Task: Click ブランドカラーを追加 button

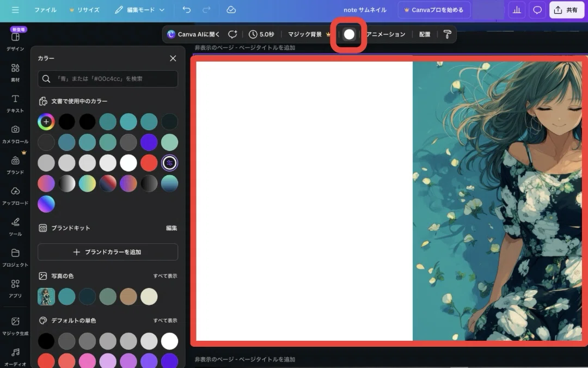Action: pyautogui.click(x=108, y=252)
